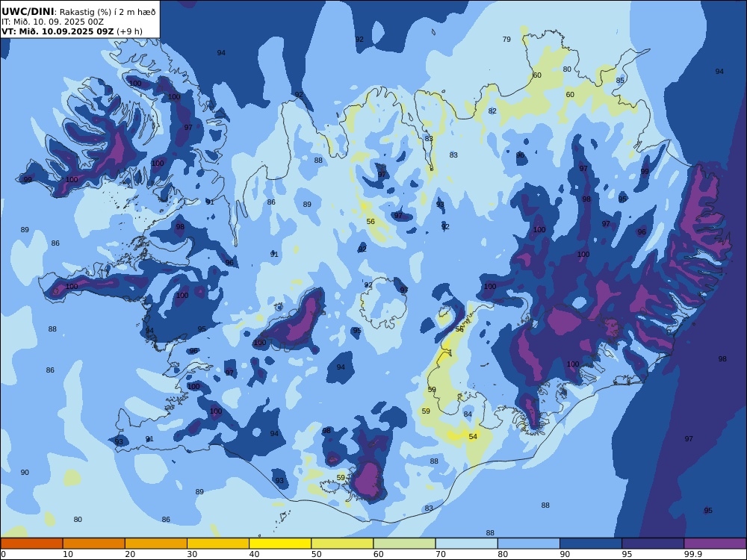Image resolution: width=747 pixels, height=560 pixels.
Task: Select the legend tick label '50'
Action: click(316, 554)
